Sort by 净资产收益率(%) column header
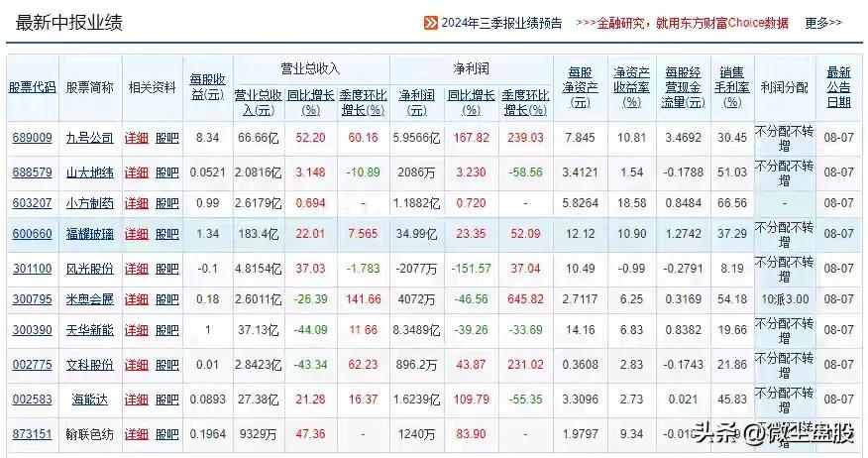 tap(631, 87)
